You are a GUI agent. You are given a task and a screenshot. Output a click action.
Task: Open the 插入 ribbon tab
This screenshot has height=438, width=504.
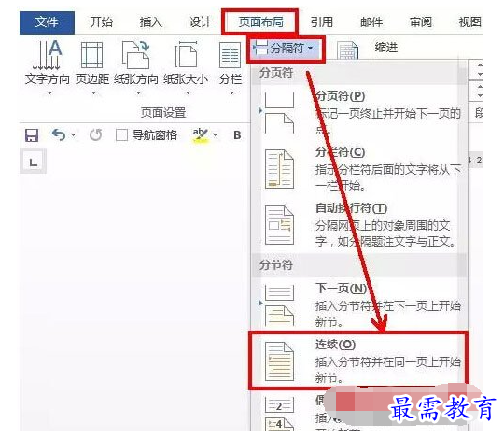pos(151,22)
